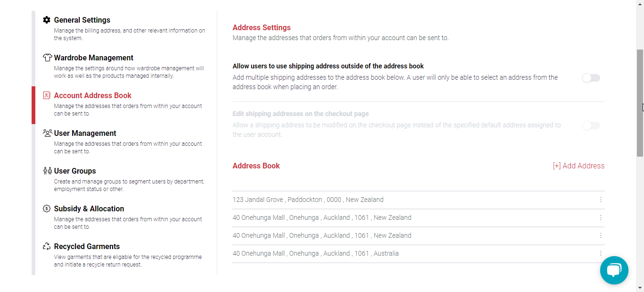Screen dimensions: 644x292
Task: Click the General Settings gear icon
Action: [x=47, y=20]
